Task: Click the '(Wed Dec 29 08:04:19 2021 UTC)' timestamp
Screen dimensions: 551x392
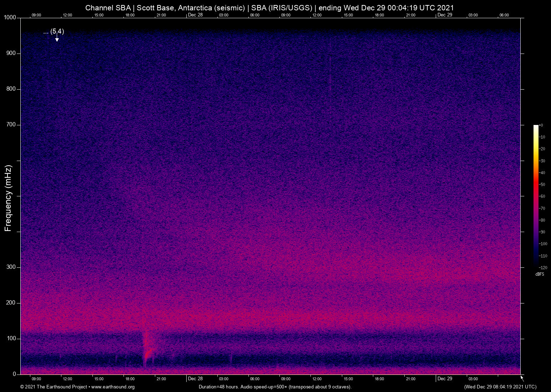Action: [500, 387]
